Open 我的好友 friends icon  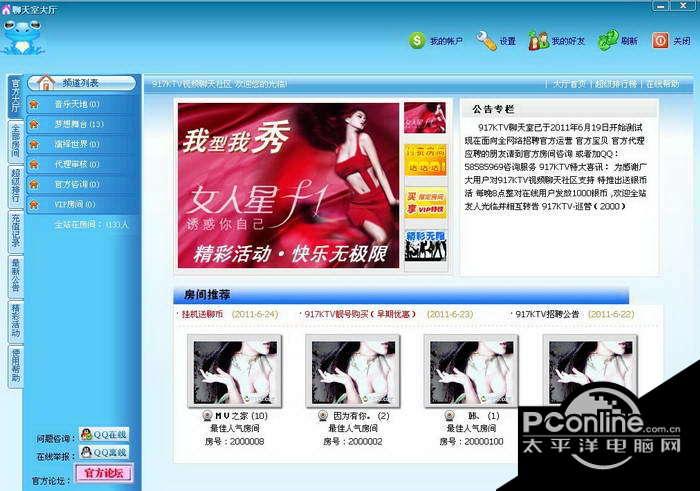(538, 41)
